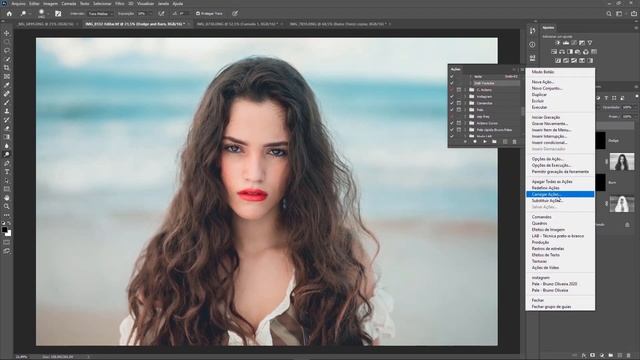Click the Home icon in options bar

[9, 13]
